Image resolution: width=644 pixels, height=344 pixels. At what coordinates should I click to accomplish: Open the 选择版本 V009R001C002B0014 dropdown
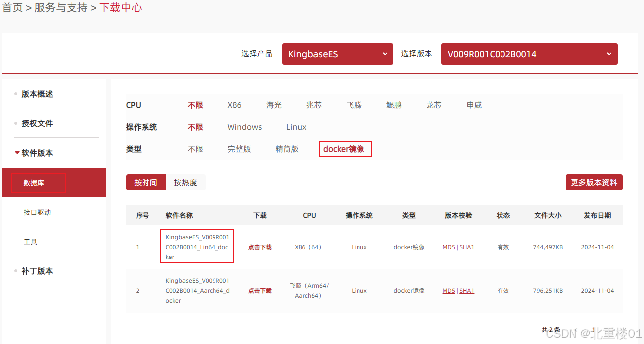coord(529,54)
